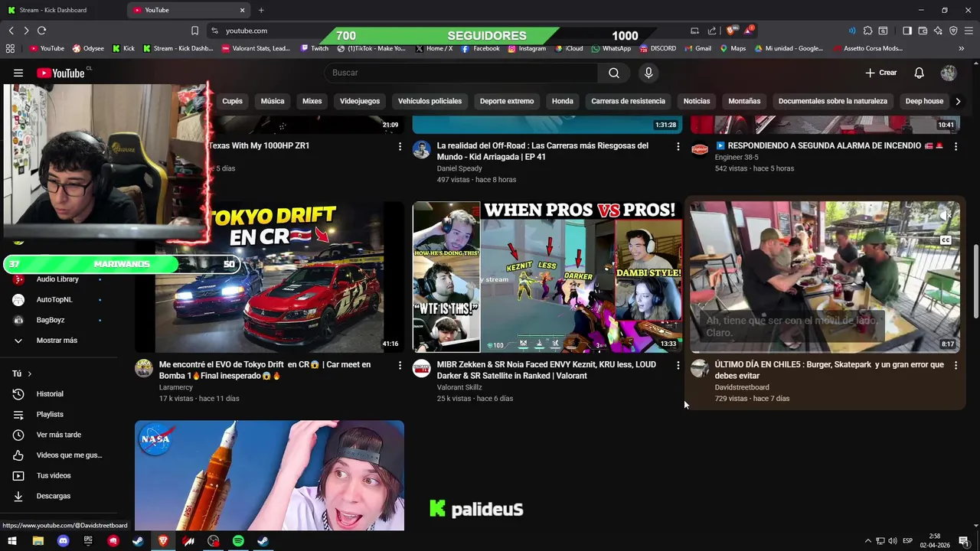Expand the hidden bookmarks overflow chevron
The width and height of the screenshot is (980, 551).
[x=961, y=48]
